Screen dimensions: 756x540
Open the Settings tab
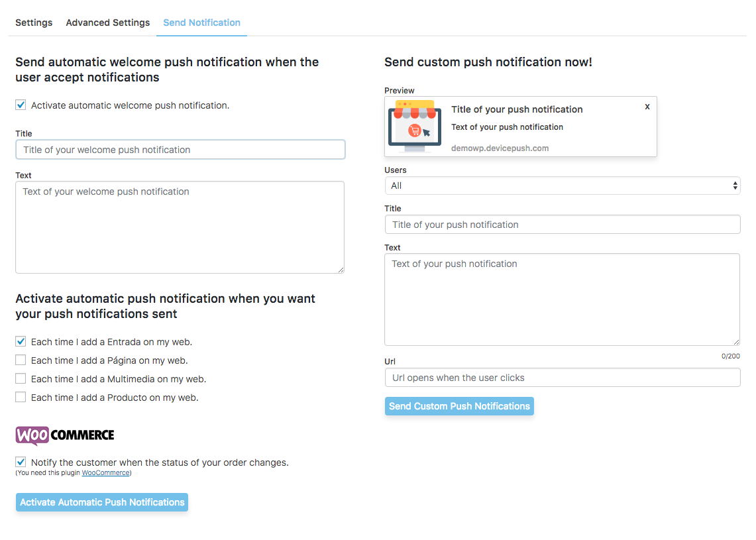pyautogui.click(x=34, y=23)
